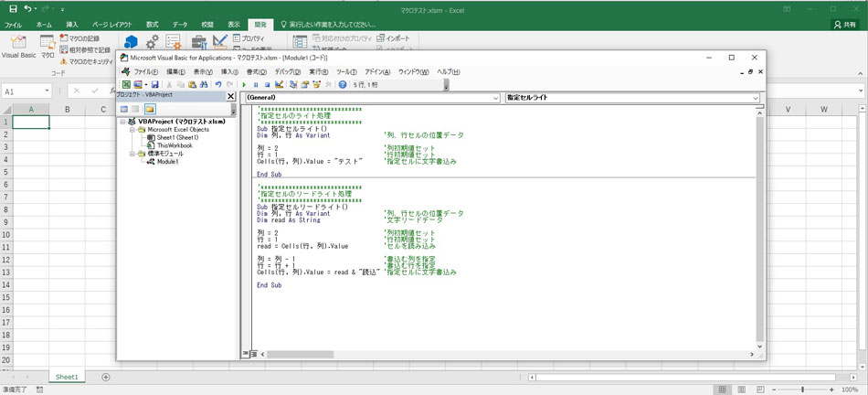Click the Sheet1 worksheet tab

point(67,377)
